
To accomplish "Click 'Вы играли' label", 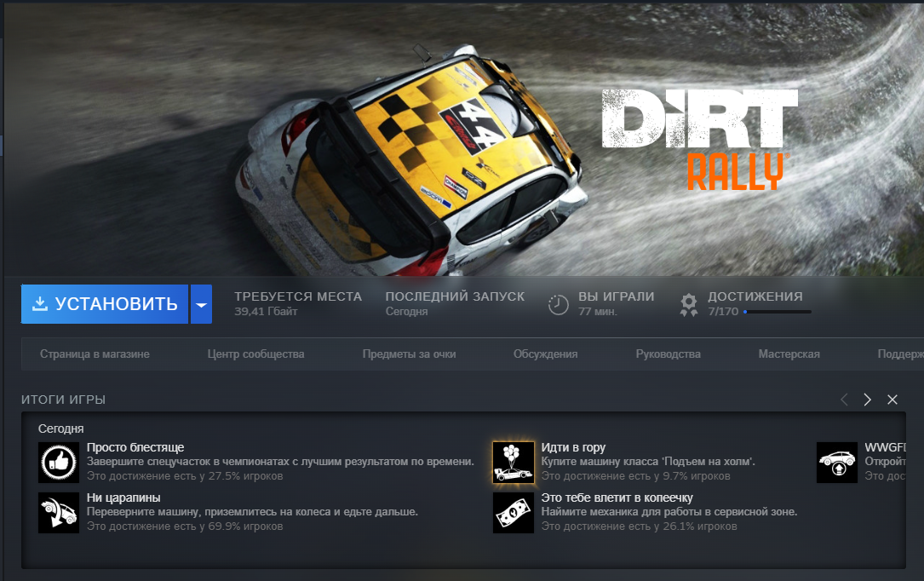I will pos(616,296).
